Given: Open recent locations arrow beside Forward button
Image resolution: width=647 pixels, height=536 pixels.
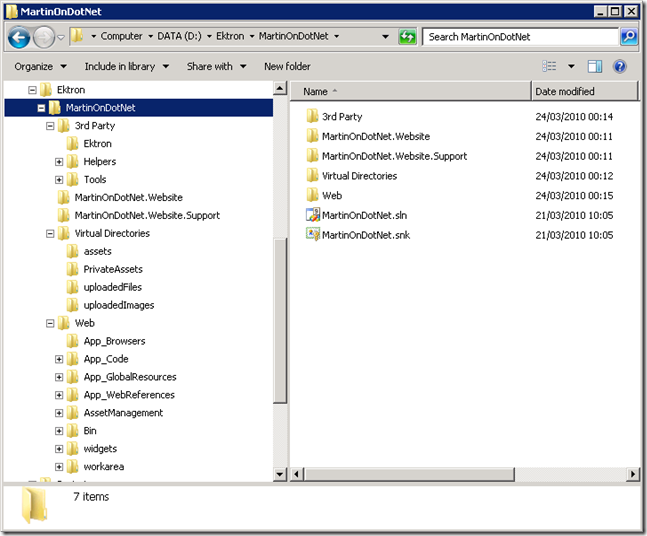Looking at the screenshot, I should 61,38.
